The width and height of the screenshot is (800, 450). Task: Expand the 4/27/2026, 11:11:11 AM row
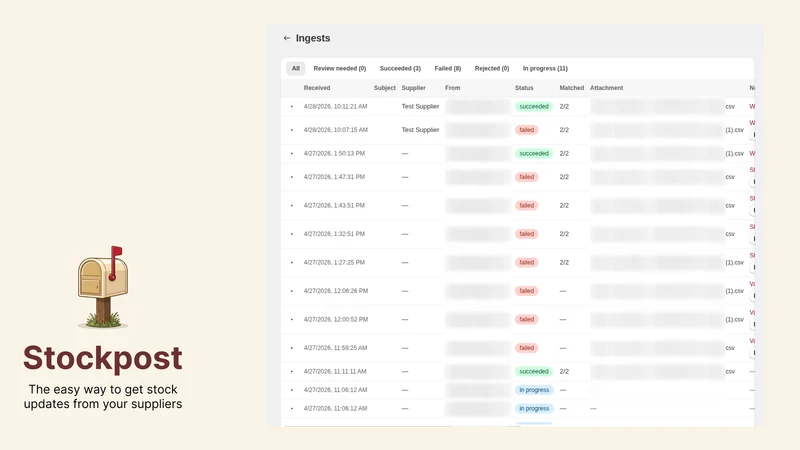tap(292, 372)
